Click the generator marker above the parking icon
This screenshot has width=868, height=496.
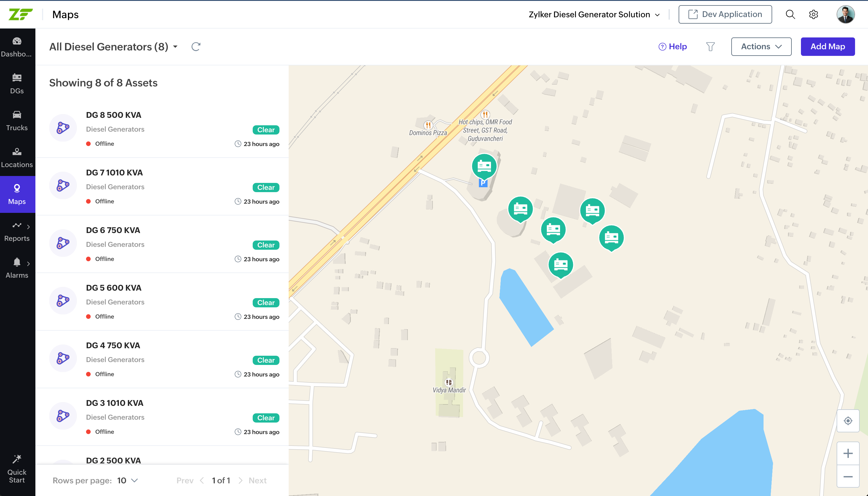click(x=484, y=166)
